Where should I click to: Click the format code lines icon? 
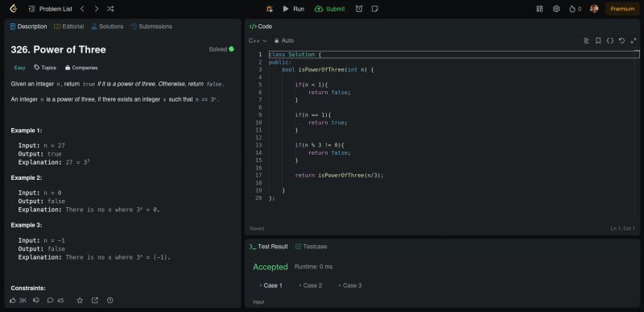pos(587,40)
